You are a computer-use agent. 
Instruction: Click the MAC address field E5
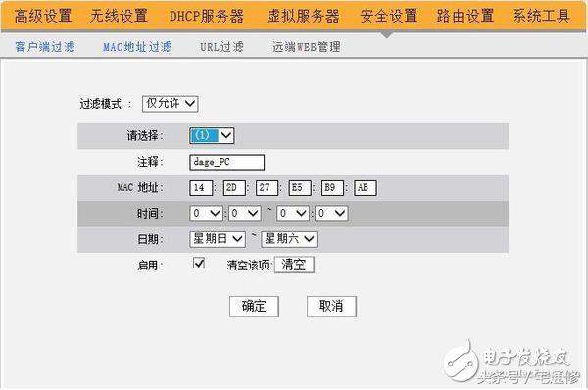(300, 188)
